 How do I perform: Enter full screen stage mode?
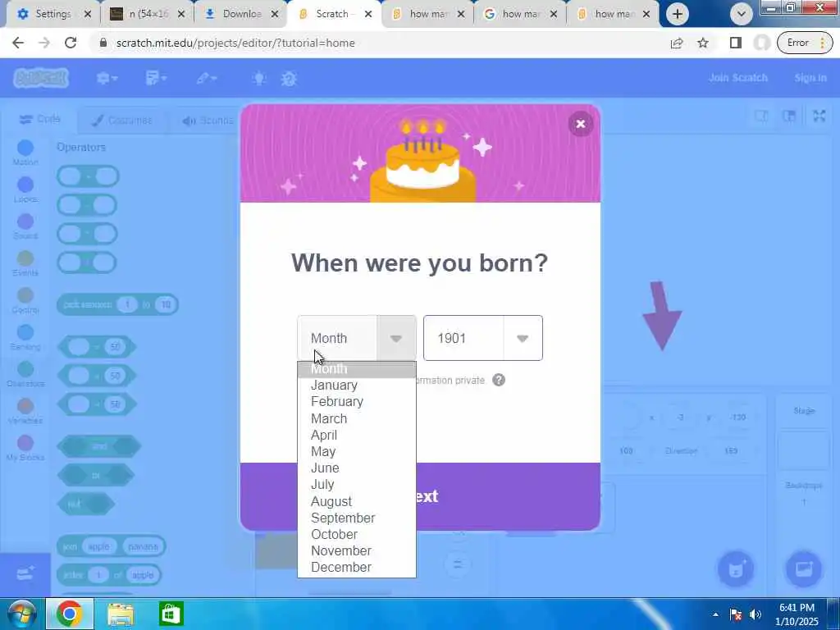819,116
